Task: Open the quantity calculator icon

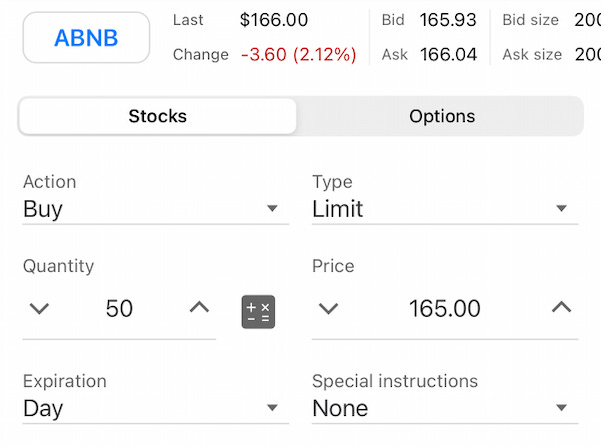Action: 258,312
